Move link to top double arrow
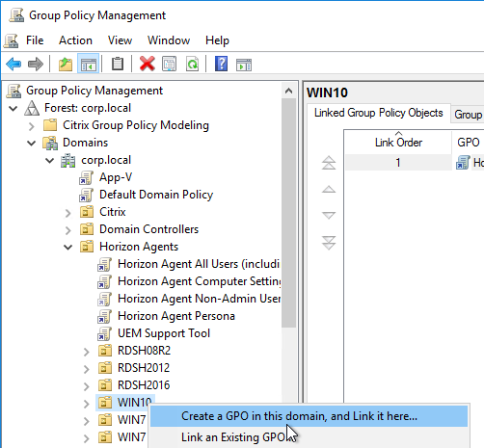Viewport: 484px width, 448px height. pyautogui.click(x=329, y=163)
